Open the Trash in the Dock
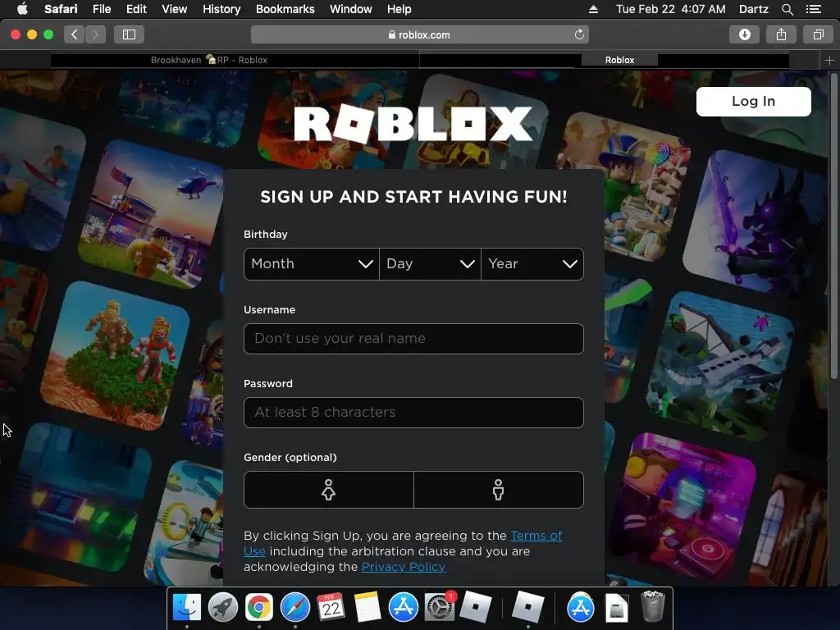 pos(652,606)
